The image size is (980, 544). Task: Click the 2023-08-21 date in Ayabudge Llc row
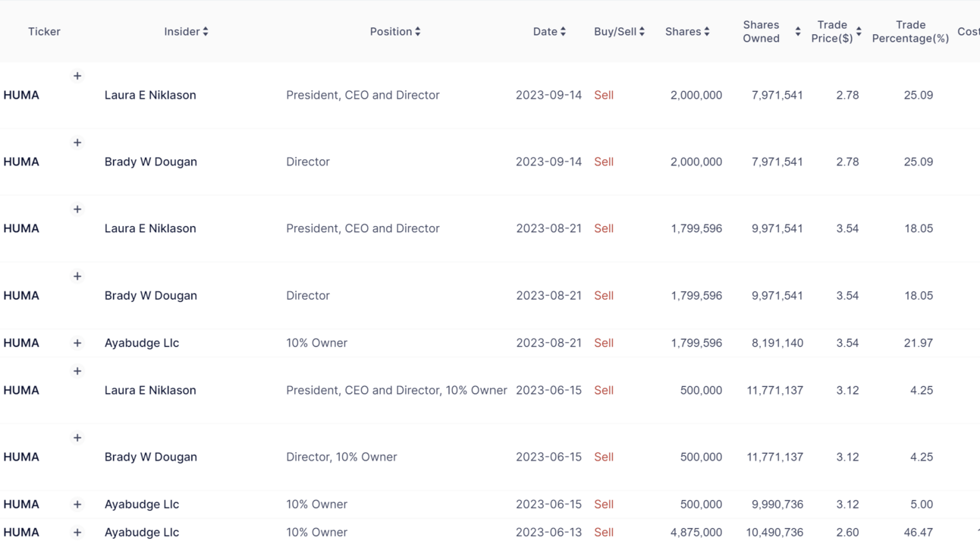[x=548, y=343]
